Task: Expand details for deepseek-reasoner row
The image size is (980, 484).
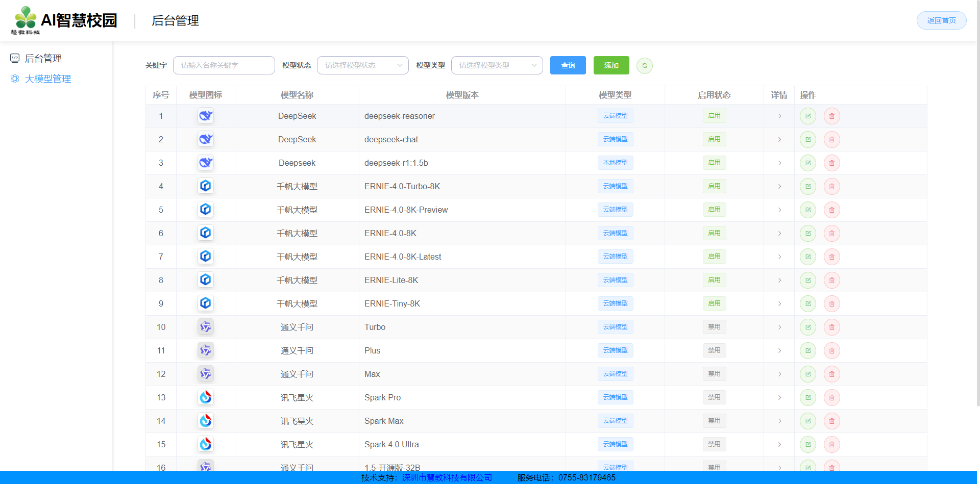Action: click(779, 116)
